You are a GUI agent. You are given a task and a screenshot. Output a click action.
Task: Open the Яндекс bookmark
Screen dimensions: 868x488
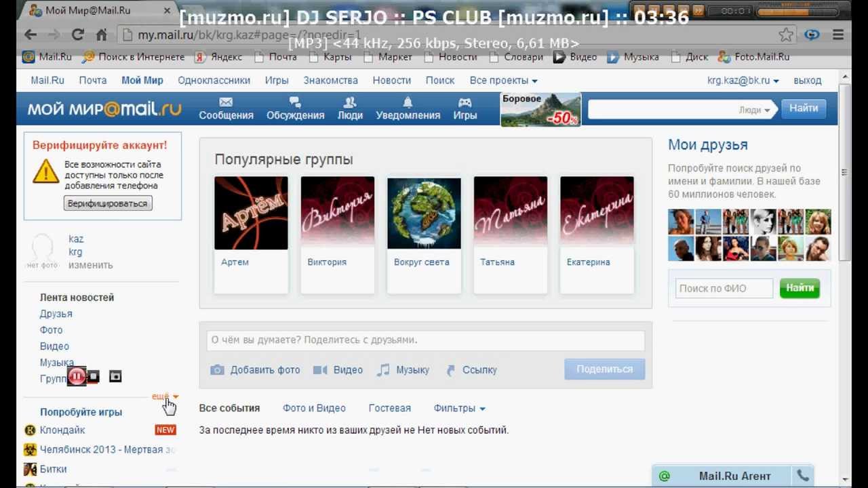pos(218,57)
